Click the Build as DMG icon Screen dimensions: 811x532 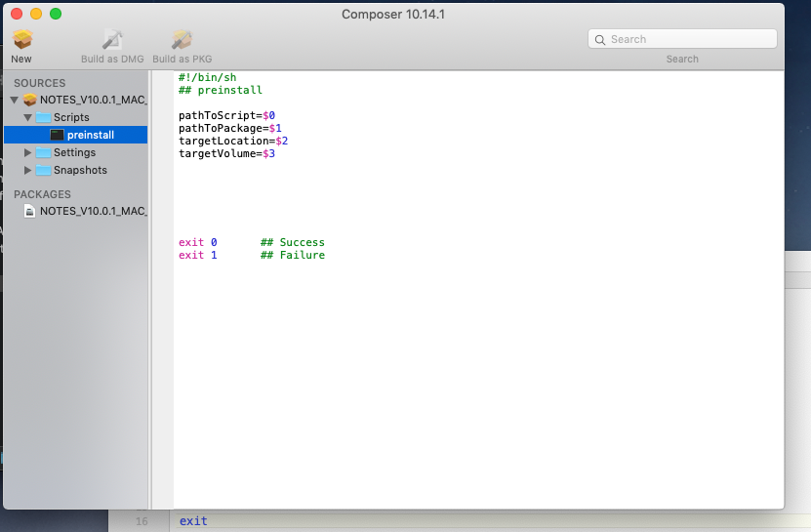point(111,39)
